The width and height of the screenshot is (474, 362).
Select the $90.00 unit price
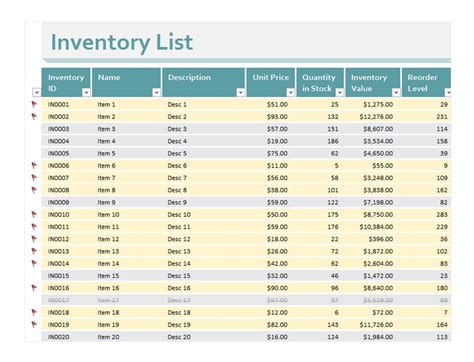[x=277, y=288]
